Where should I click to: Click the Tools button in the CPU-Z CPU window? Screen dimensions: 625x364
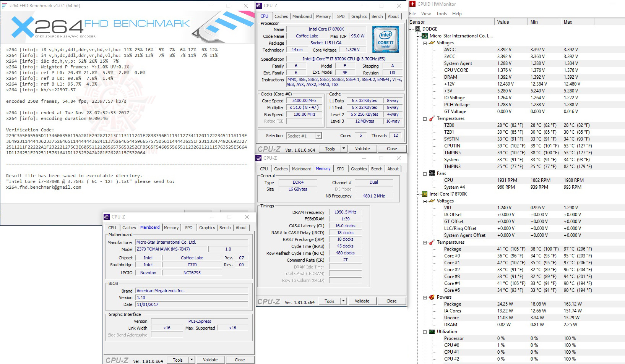330,149
